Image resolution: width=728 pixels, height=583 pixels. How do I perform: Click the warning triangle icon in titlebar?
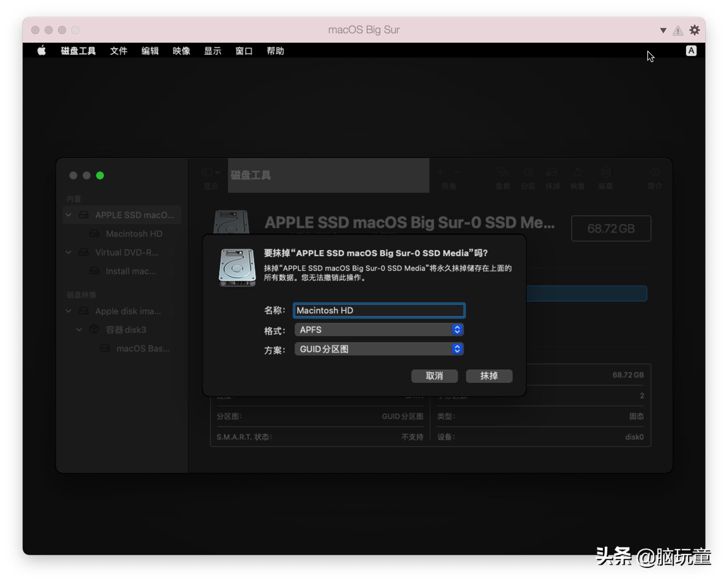click(x=677, y=30)
